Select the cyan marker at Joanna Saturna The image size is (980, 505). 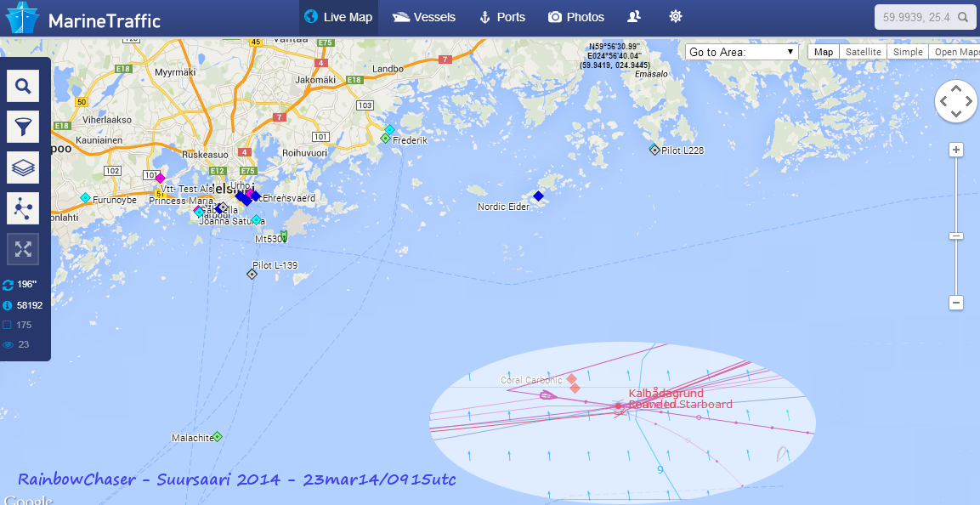coord(256,219)
